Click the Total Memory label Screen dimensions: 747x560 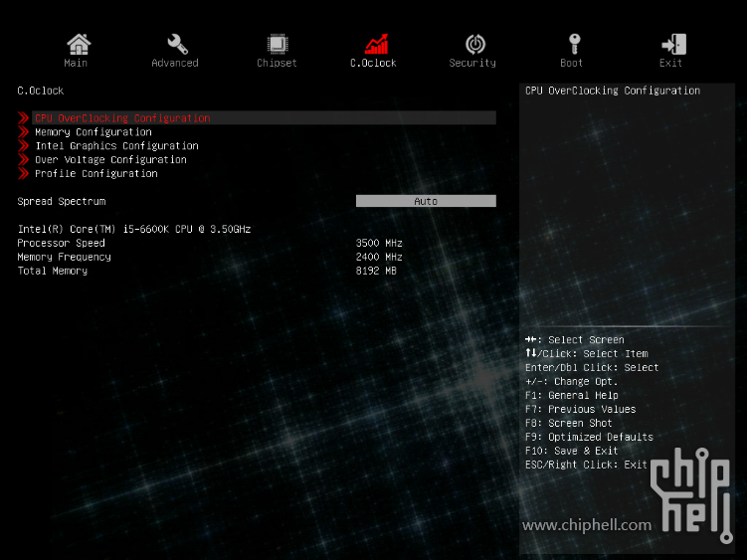click(x=53, y=271)
